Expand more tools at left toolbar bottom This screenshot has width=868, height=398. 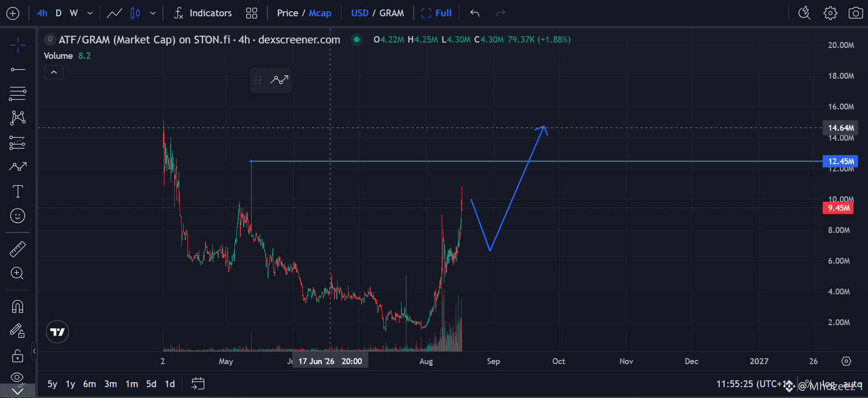(x=18, y=391)
